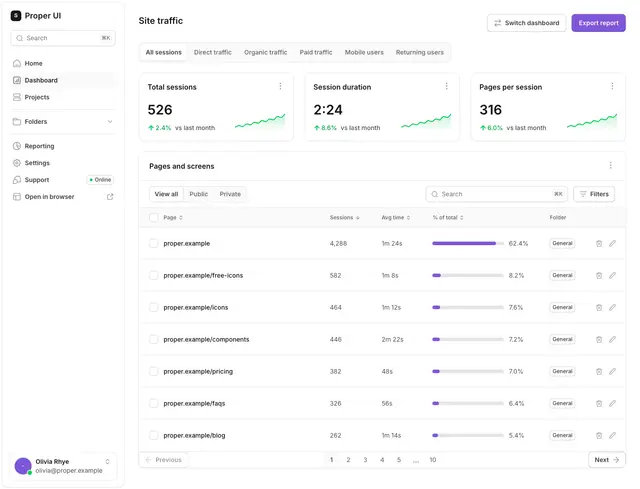The image size is (640, 489).
Task: Edit the proper.example/faqs row
Action: coord(612,403)
